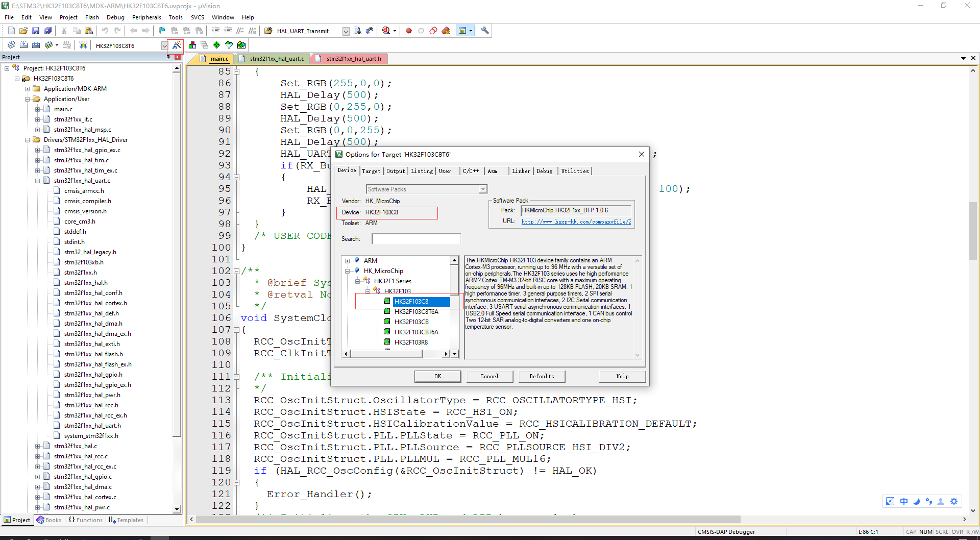Build the target files

click(x=23, y=45)
